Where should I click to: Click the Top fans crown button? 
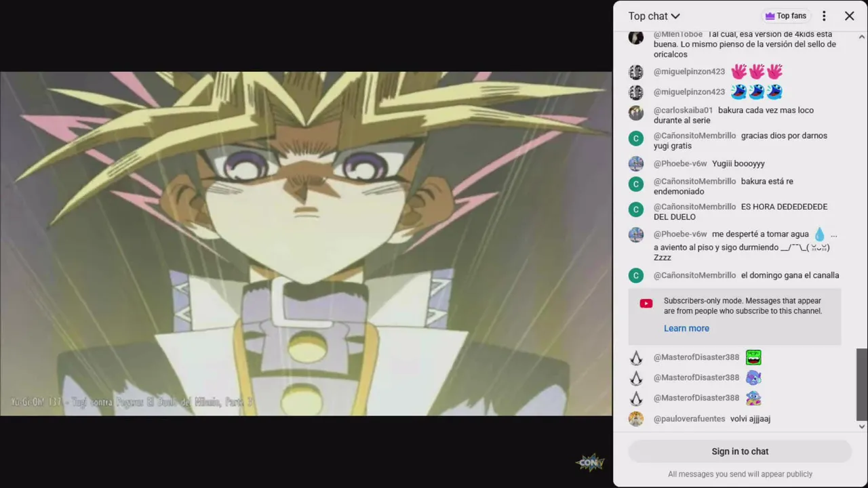pyautogui.click(x=785, y=16)
